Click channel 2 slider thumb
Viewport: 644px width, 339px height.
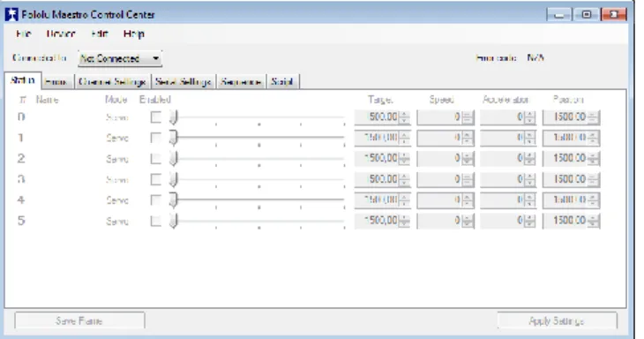173,159
